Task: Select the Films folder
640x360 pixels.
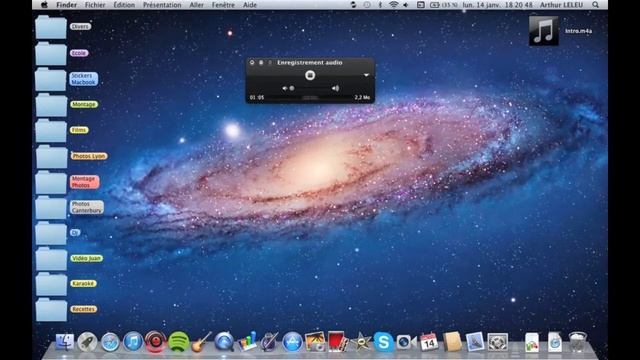Action: click(51, 131)
